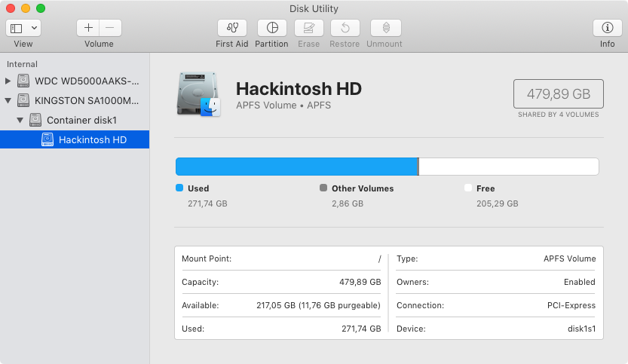Click the Disk Utility window title
Image resolution: width=628 pixels, height=364 pixels.
314,8
